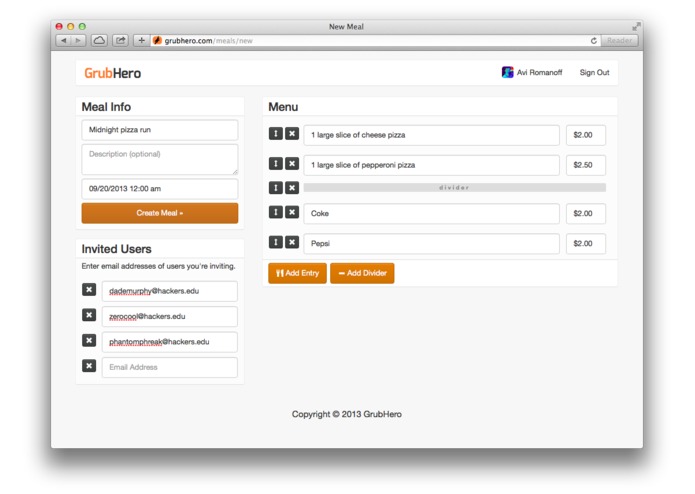Click the Reader button in address bar

coord(619,41)
